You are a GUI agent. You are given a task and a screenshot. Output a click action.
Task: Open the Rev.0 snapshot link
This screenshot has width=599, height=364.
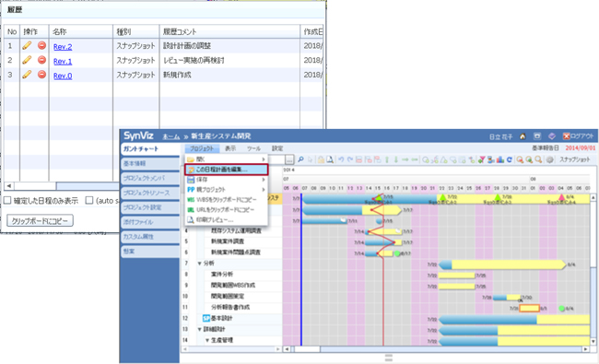pos(63,76)
